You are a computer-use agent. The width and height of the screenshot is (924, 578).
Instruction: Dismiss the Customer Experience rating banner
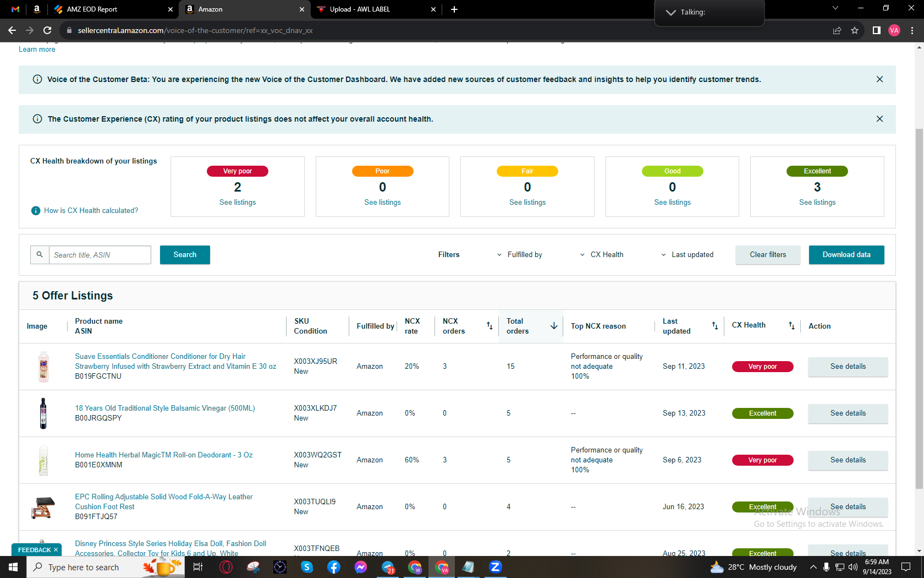[879, 119]
